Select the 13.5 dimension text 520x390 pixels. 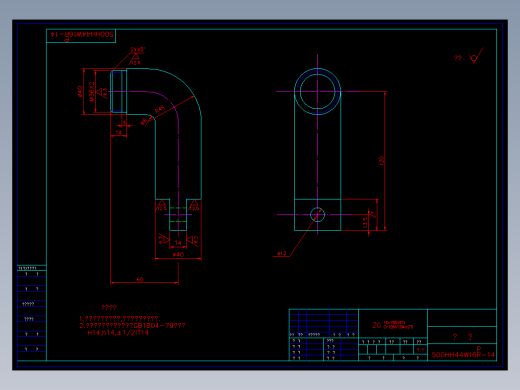365,222
